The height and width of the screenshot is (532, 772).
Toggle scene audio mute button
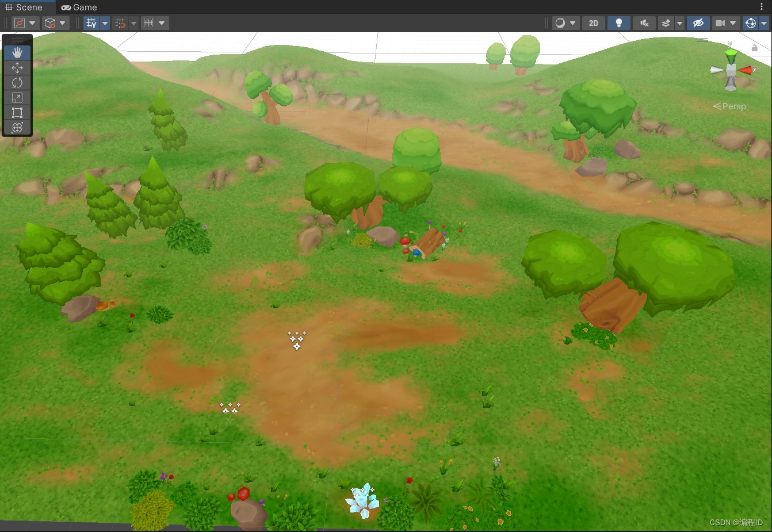coord(644,23)
